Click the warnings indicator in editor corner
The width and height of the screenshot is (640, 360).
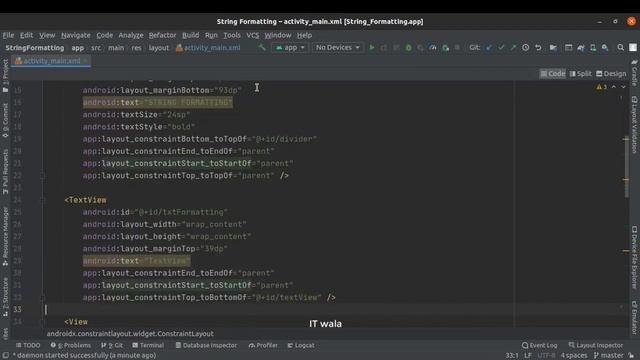601,87
